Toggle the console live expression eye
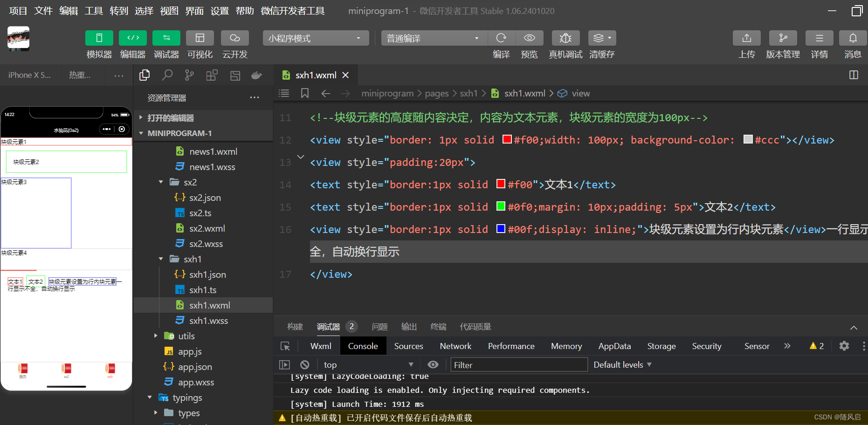This screenshot has height=425, width=868. 433,365
